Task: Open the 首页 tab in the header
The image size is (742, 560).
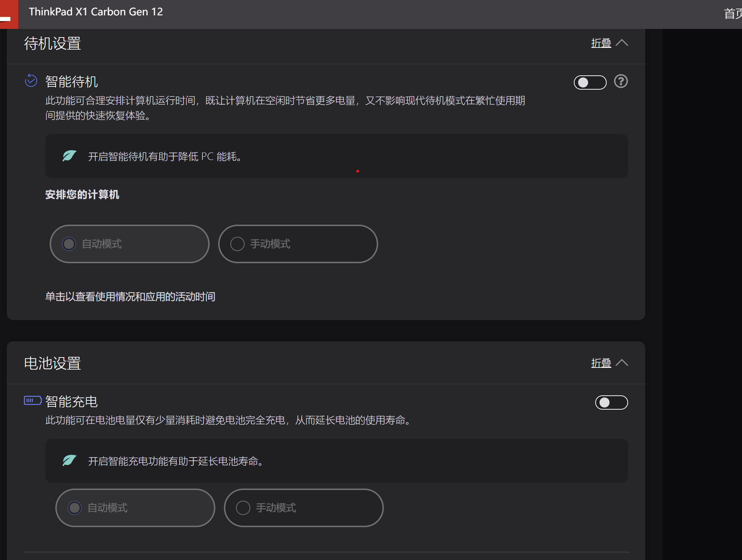Action: [x=733, y=14]
